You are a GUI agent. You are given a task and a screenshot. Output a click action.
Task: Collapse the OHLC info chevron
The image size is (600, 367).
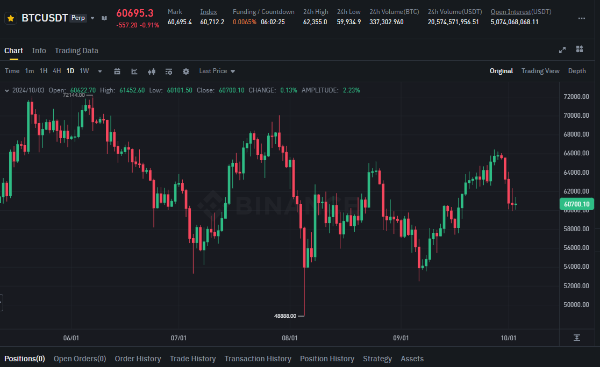pyautogui.click(x=7, y=91)
